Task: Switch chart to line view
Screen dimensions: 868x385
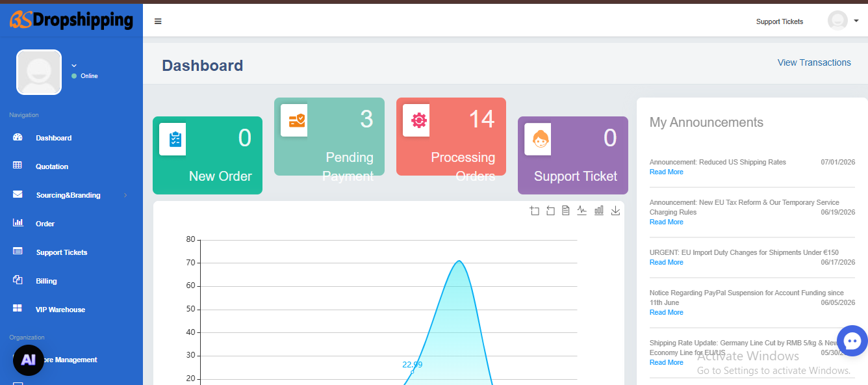Action: pos(582,211)
